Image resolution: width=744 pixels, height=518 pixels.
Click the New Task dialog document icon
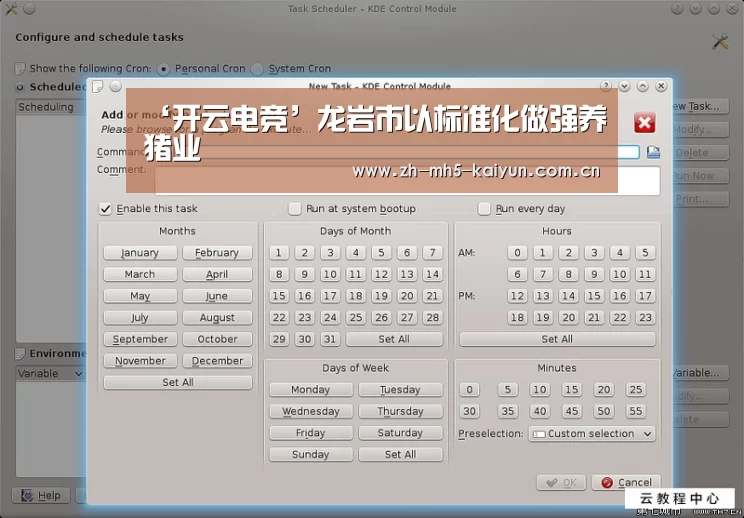pos(97,86)
